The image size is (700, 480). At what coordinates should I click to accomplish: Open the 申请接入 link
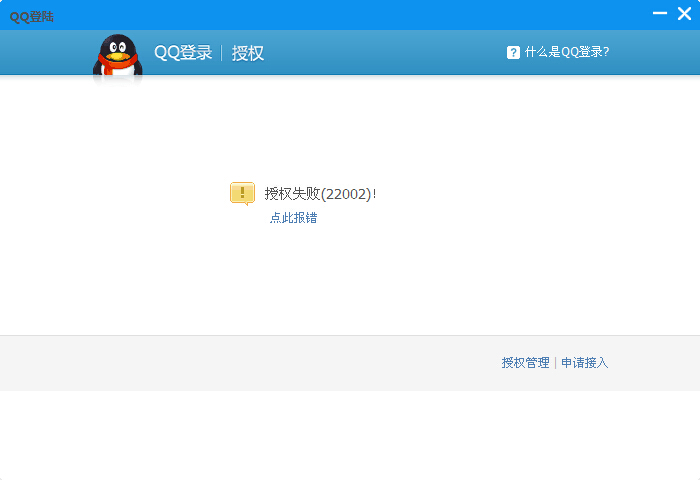click(x=584, y=363)
